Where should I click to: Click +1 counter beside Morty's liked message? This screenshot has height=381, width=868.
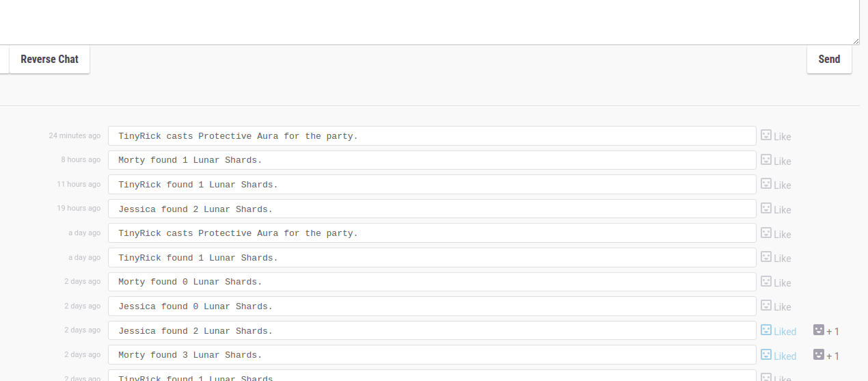[826, 356]
